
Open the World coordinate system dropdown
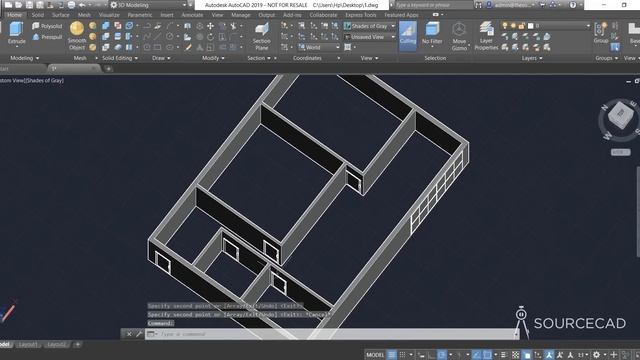(319, 47)
